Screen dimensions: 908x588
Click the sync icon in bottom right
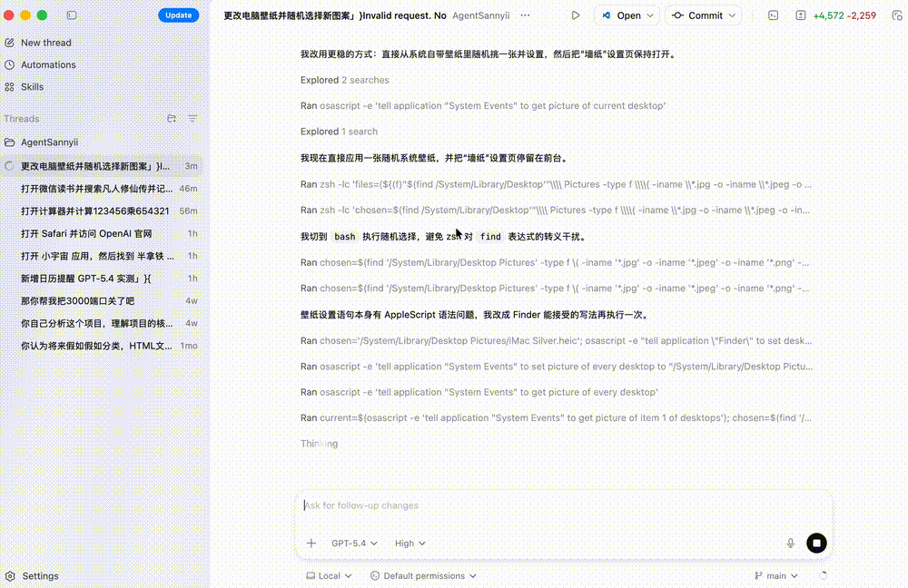824,575
